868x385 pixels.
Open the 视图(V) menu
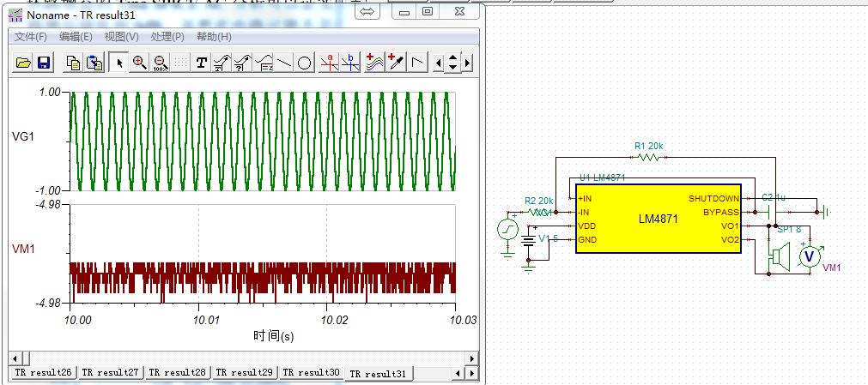tap(121, 37)
